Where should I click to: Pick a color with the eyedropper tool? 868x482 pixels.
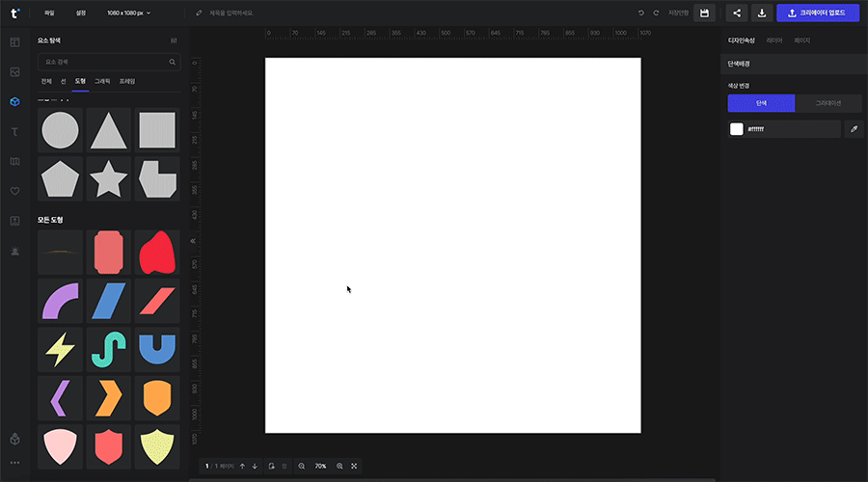click(854, 129)
